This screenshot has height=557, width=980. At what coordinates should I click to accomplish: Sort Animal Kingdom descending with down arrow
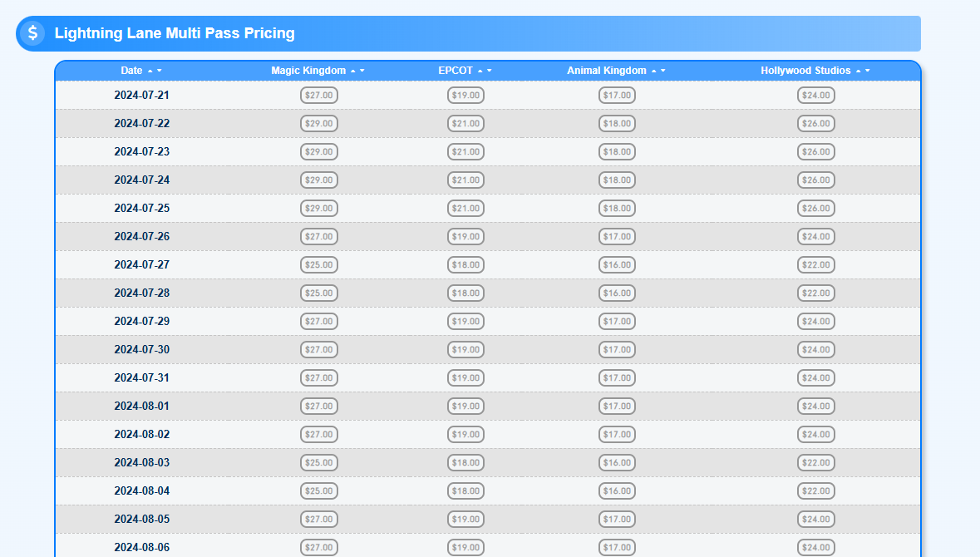click(x=662, y=71)
